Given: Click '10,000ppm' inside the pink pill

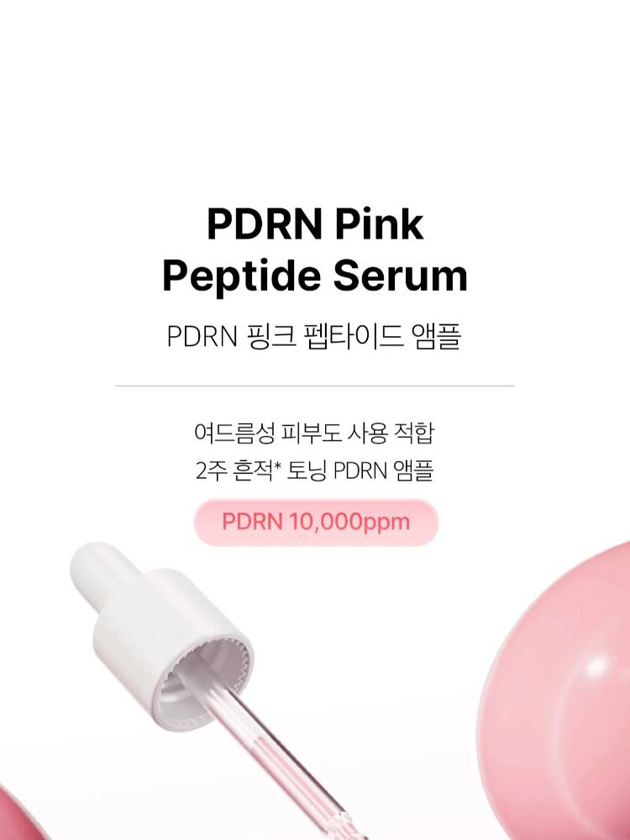Looking at the screenshot, I should coord(349,522).
